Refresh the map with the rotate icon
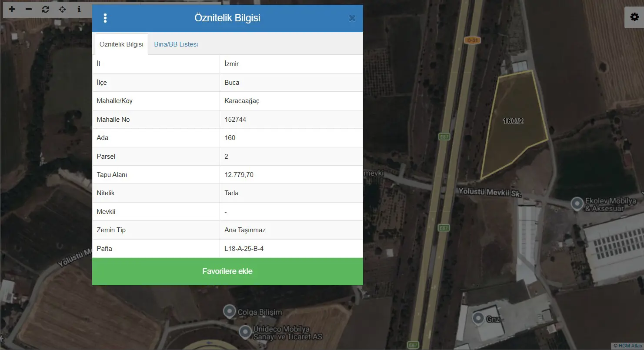The image size is (644, 350). tap(46, 9)
